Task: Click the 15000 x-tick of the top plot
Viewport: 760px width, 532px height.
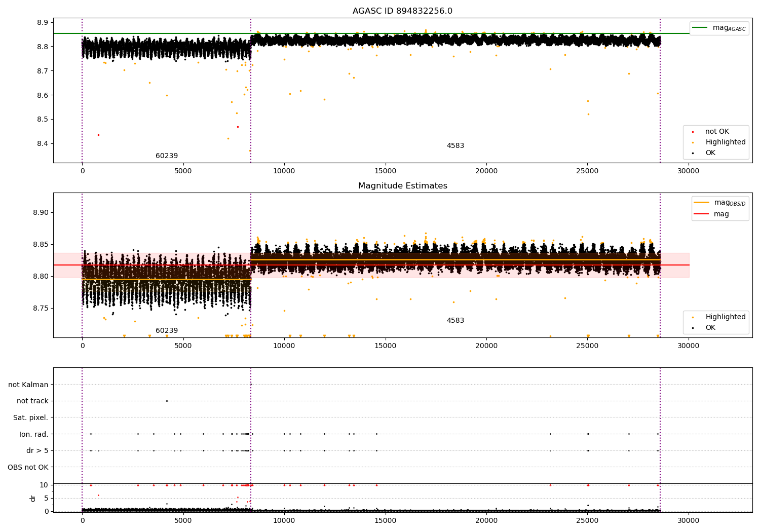Action: tap(385, 171)
